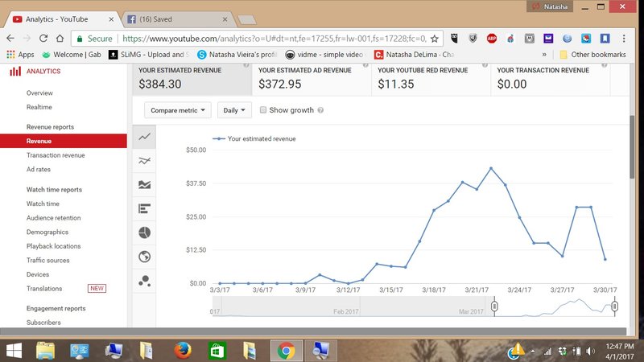
Task: Choose the bar chart view icon
Action: [x=145, y=209]
